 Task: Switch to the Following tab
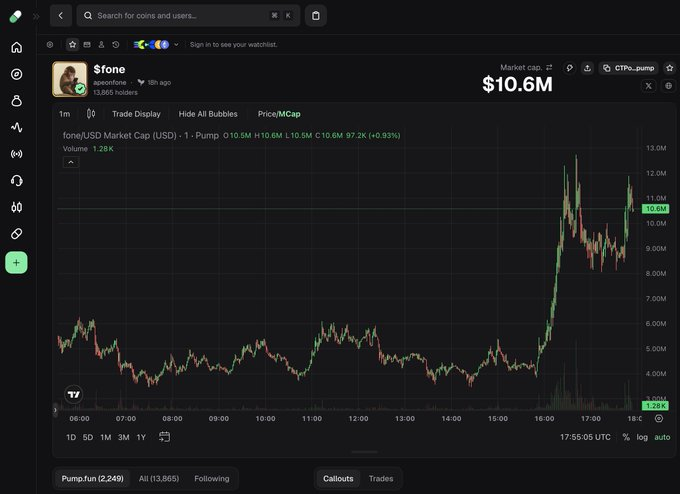point(212,478)
